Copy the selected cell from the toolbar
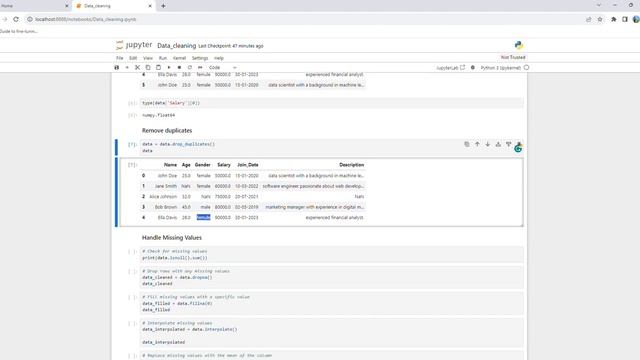Image resolution: width=640 pixels, height=360 pixels. point(148,67)
